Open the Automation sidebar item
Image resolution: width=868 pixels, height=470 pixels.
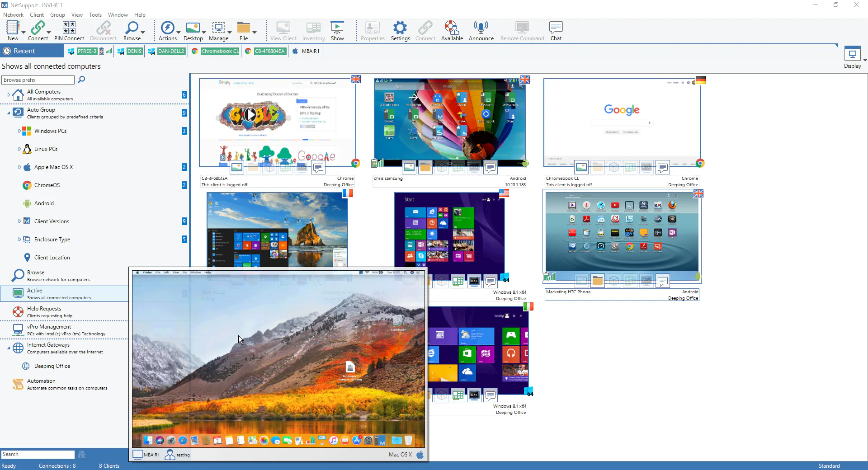tap(64, 384)
